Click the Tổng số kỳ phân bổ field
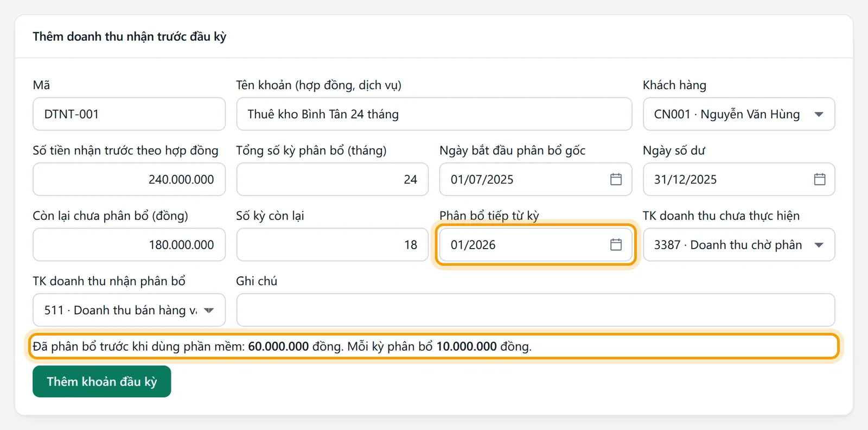The width and height of the screenshot is (868, 430). [x=333, y=179]
